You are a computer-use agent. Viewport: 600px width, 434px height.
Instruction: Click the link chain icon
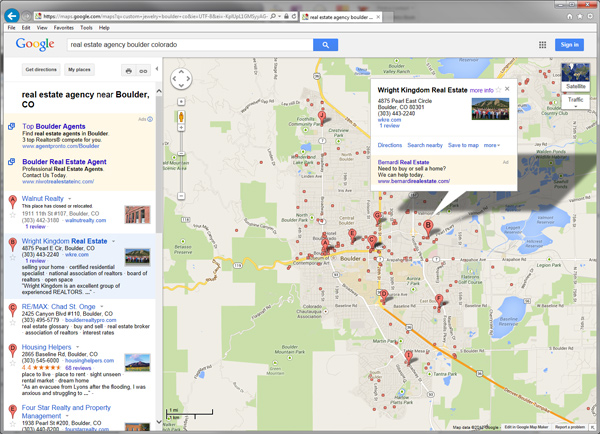[x=143, y=71]
